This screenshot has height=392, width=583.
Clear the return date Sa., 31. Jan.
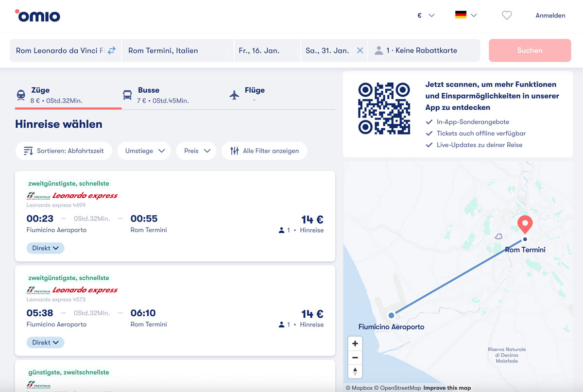tap(360, 51)
